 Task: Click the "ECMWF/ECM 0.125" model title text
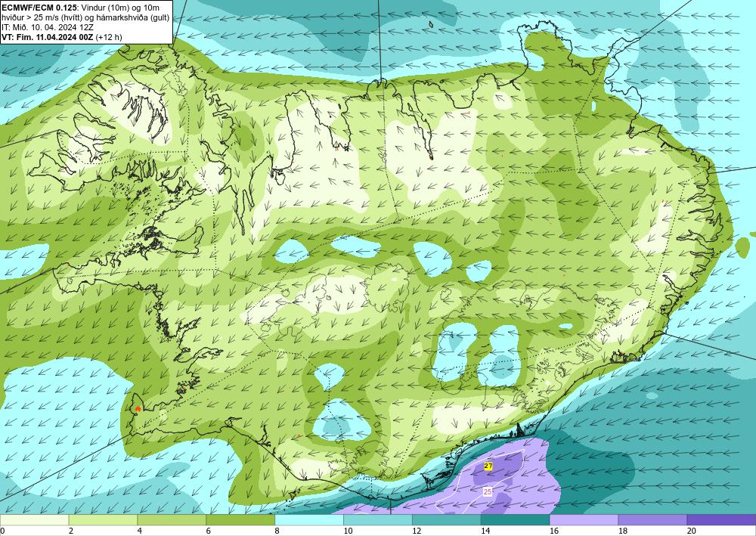(x=39, y=8)
